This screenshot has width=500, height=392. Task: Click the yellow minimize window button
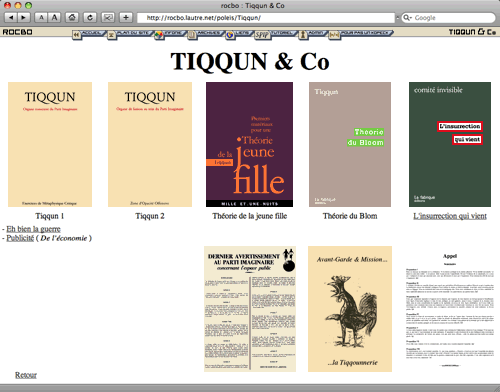18,5
